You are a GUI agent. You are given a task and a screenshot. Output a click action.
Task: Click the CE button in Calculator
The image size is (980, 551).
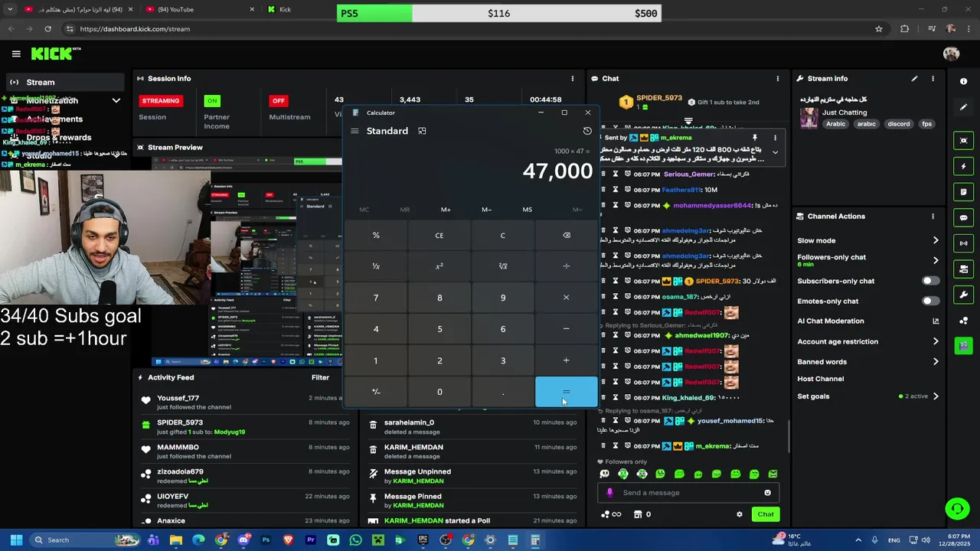[439, 235]
